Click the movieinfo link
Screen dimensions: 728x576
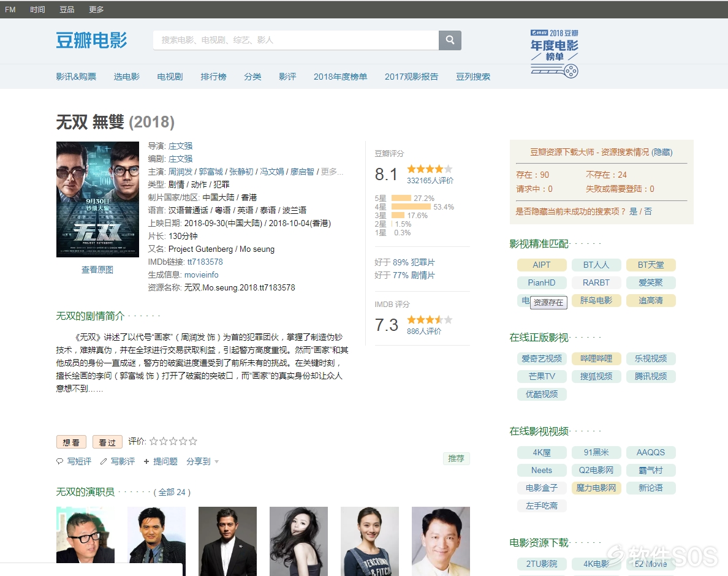click(x=202, y=275)
